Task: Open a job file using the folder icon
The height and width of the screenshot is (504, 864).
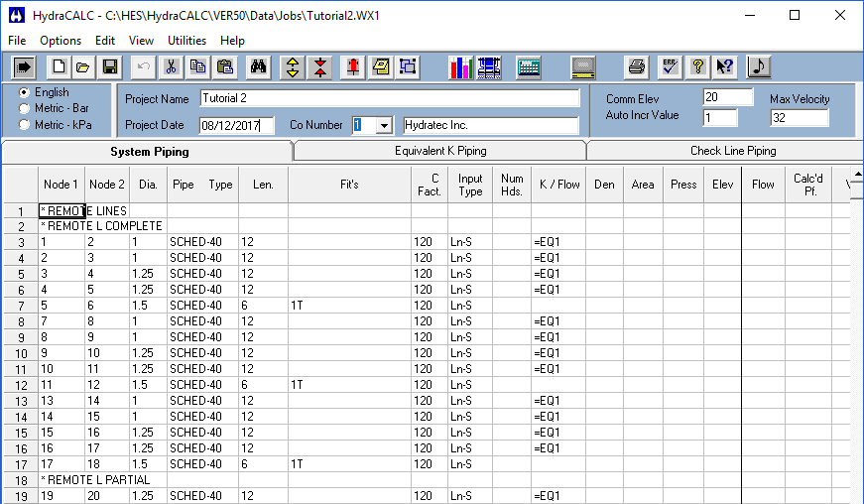Action: [x=82, y=67]
